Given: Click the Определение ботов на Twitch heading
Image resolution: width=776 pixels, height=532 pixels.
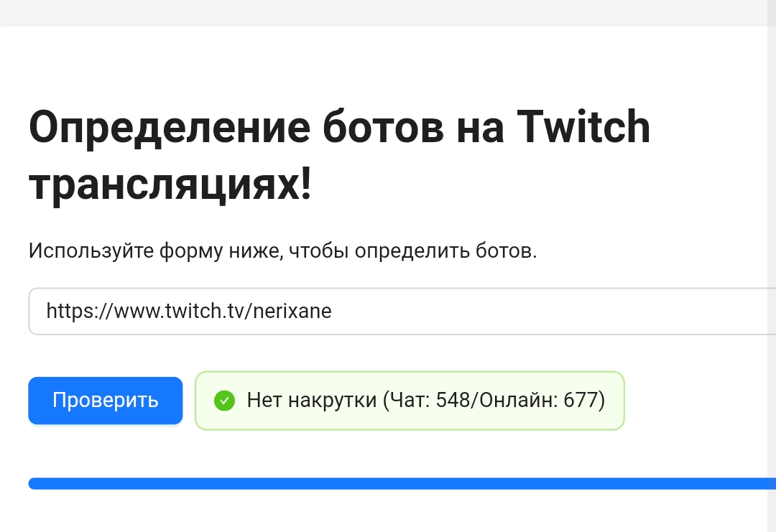Looking at the screenshot, I should pyautogui.click(x=339, y=157).
